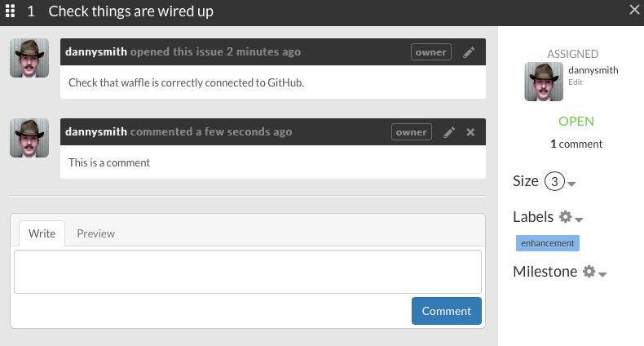Click dannysmith avatar beside opened issue
This screenshot has width=644, height=346.
click(30, 58)
